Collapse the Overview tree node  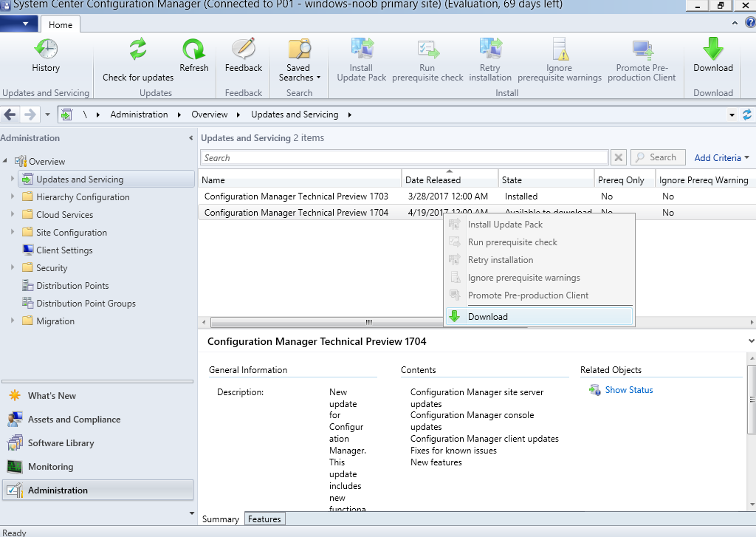[5, 161]
